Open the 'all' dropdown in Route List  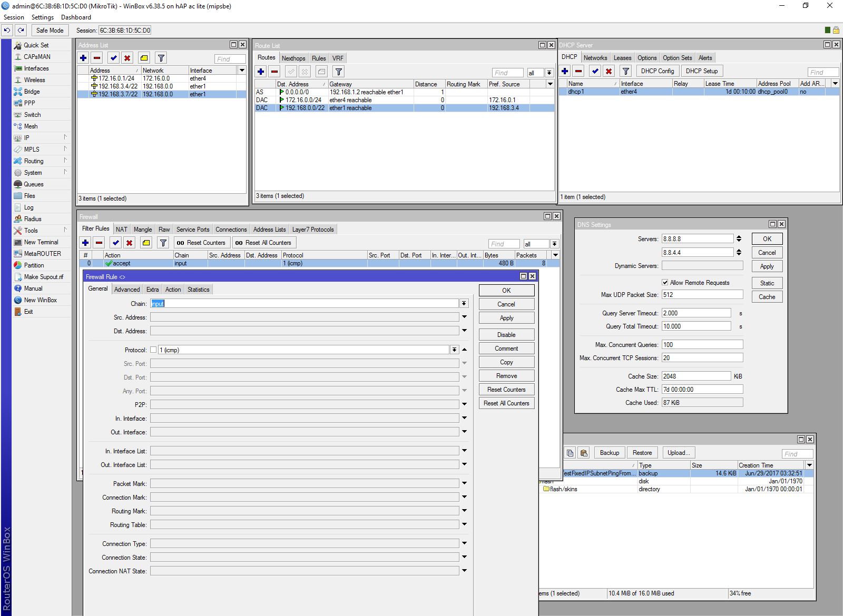[x=549, y=73]
